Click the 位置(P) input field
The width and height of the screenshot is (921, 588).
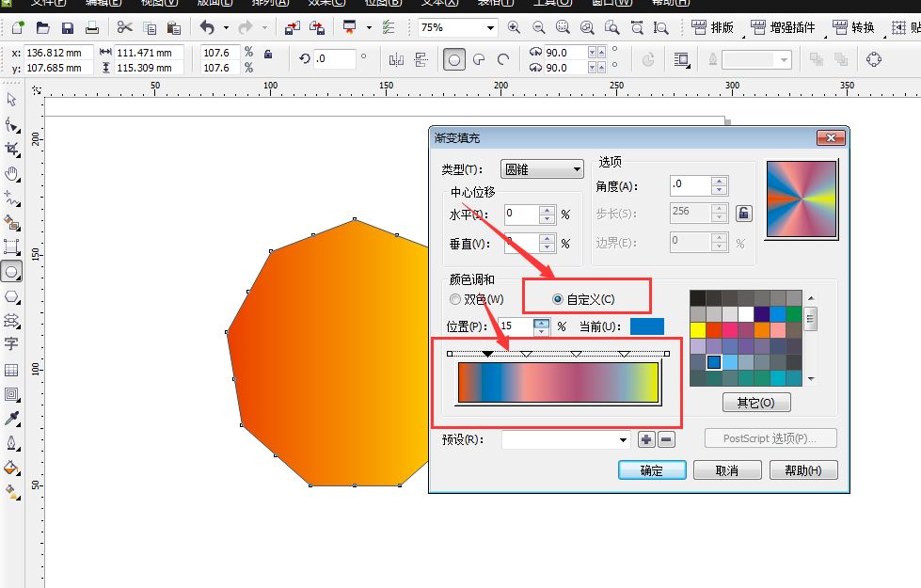pyautogui.click(x=517, y=326)
